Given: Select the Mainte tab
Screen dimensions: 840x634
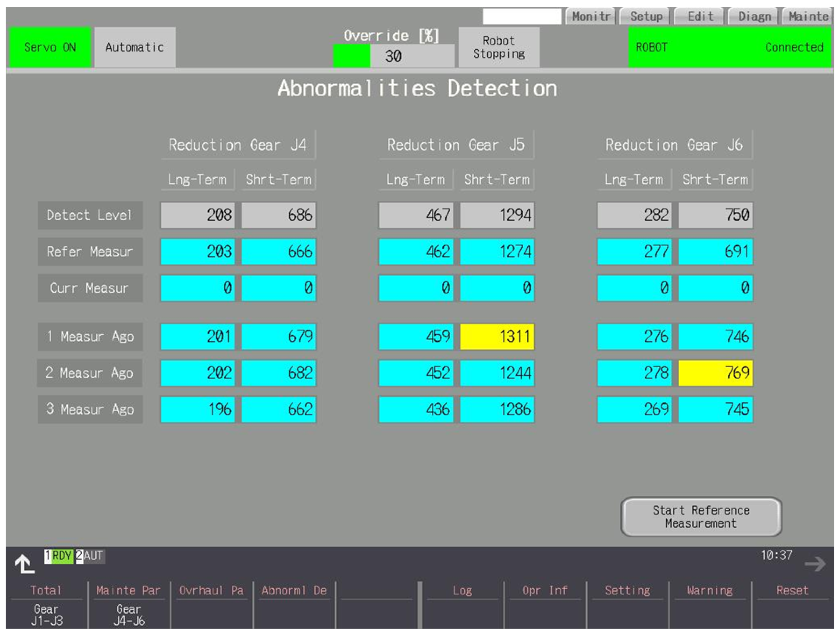Looking at the screenshot, I should 807,17.
